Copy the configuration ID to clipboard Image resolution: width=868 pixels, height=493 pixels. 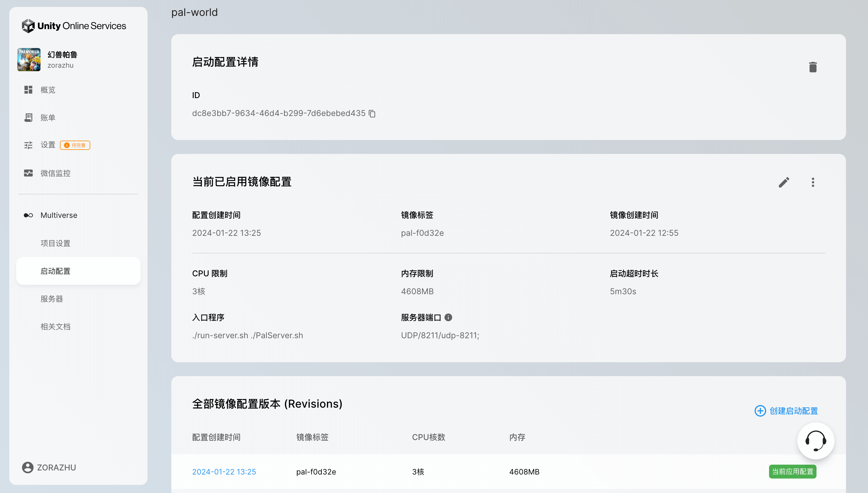[x=372, y=113]
